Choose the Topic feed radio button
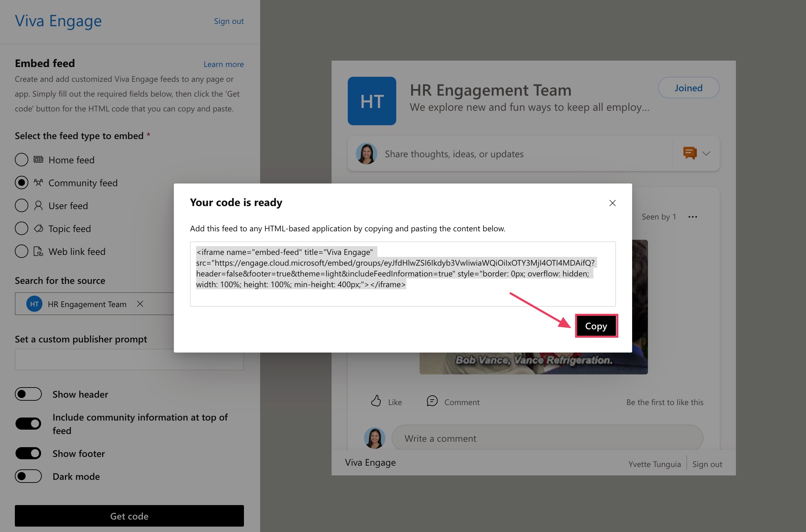The image size is (806, 532). tap(21, 228)
